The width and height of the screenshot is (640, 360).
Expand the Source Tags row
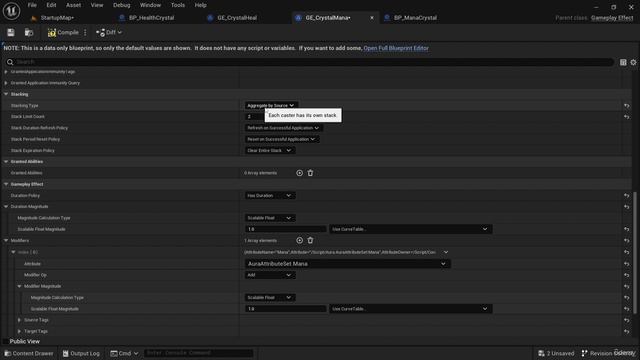19,320
